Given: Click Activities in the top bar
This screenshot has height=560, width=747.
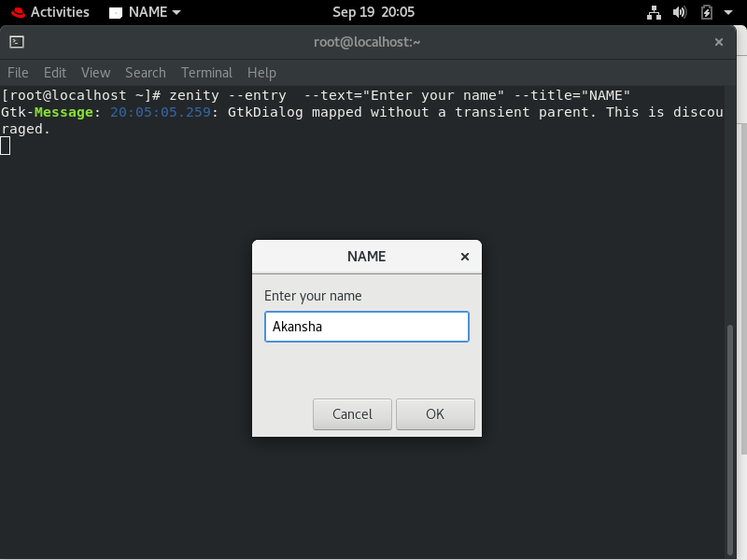Looking at the screenshot, I should point(59,12).
